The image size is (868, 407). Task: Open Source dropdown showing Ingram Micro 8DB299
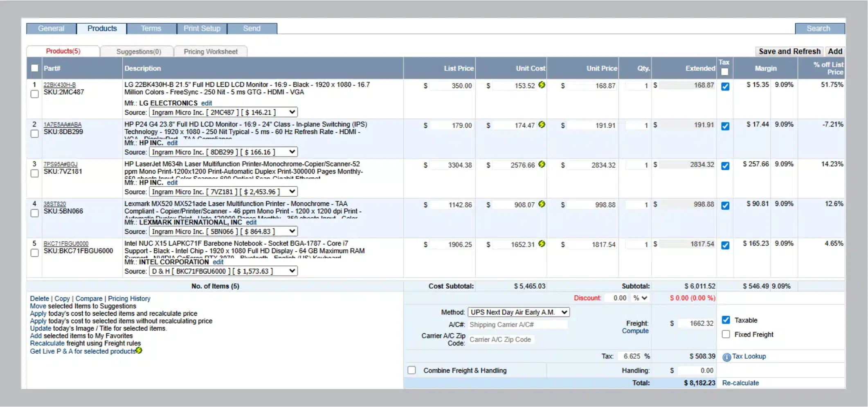tap(223, 152)
